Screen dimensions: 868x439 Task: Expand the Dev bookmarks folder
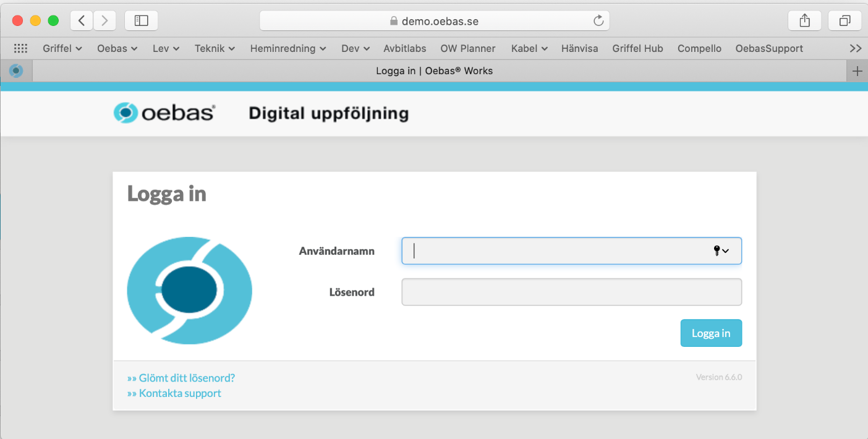coord(355,48)
